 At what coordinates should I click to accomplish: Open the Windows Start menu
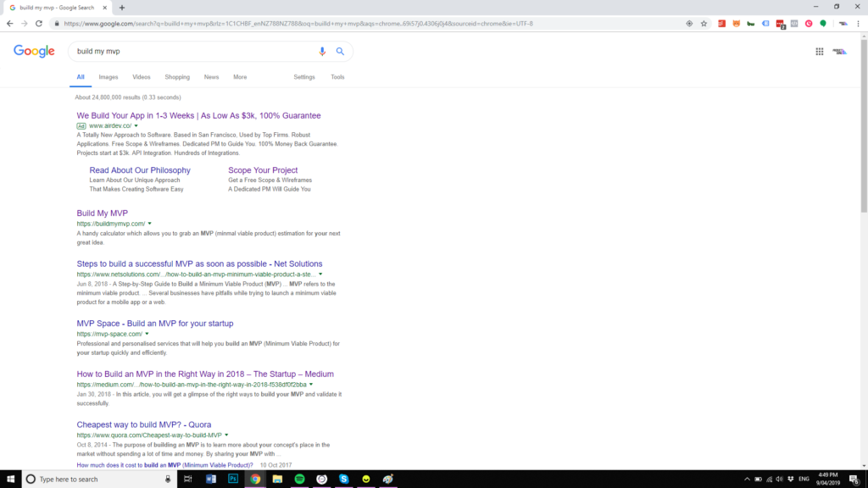[x=10, y=480]
